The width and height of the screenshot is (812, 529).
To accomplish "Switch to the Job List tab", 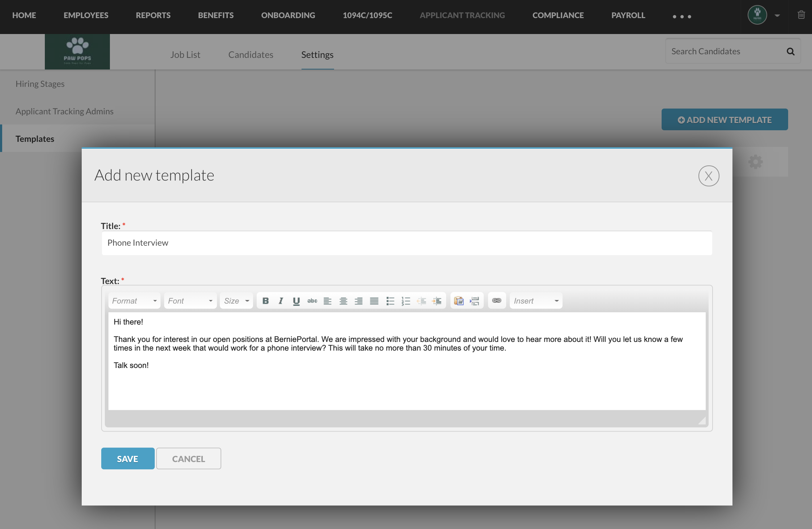I will coord(185,55).
